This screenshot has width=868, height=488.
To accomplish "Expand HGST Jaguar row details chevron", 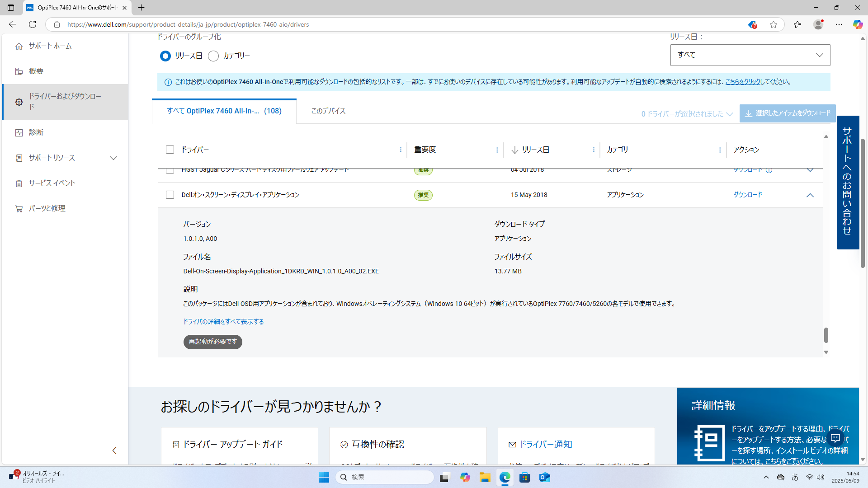I will click(810, 171).
